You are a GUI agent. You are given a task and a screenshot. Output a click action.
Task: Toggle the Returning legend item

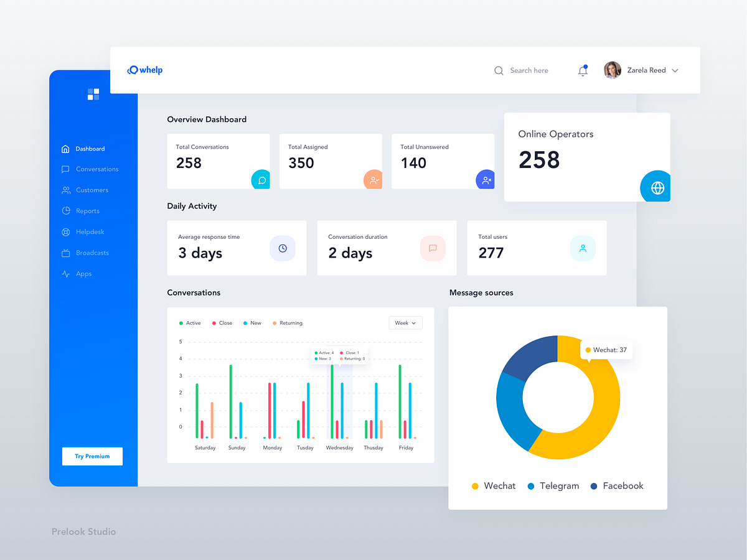point(286,323)
